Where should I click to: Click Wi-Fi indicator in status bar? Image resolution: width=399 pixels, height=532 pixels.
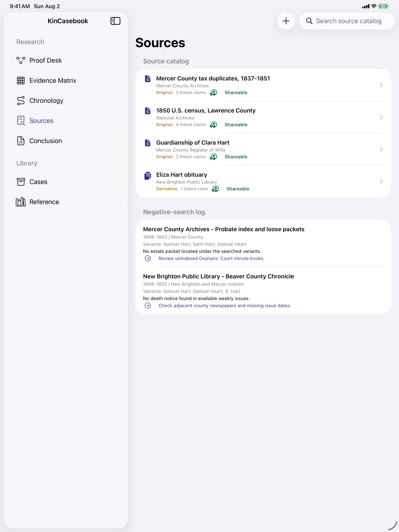point(373,6)
